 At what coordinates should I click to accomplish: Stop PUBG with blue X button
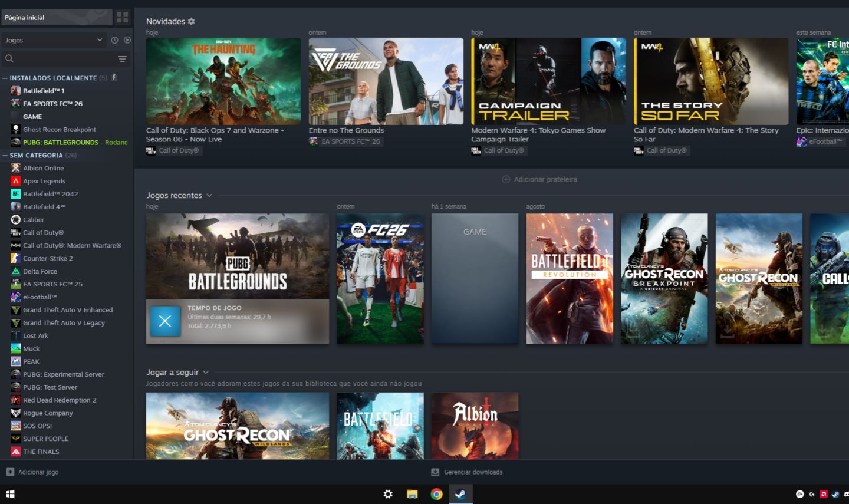click(165, 321)
